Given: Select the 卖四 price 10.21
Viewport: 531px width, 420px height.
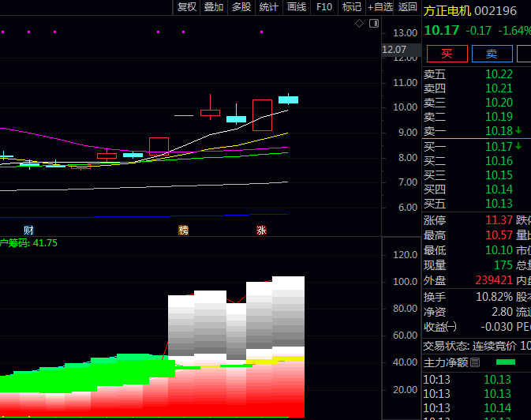Looking at the screenshot, I should (x=499, y=88).
